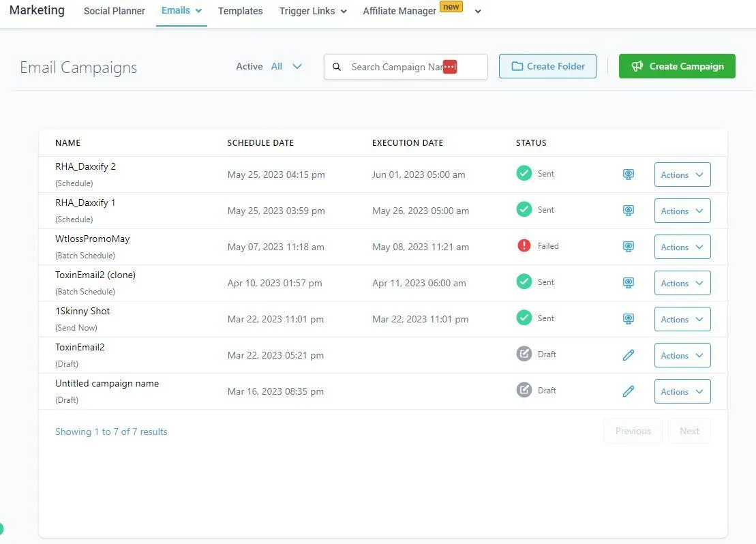The image size is (756, 544).
Task: Open Actions dropdown for Untitled campaign name
Action: (x=682, y=391)
